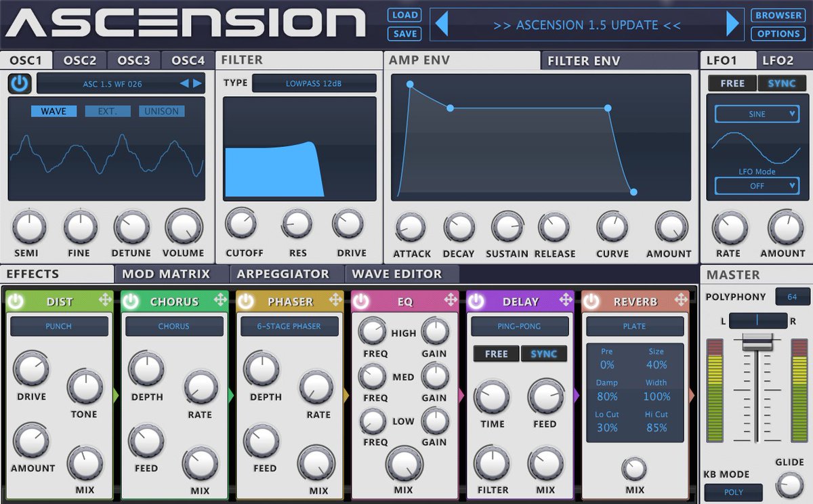Click the DELAY move handle icon

tap(566, 300)
